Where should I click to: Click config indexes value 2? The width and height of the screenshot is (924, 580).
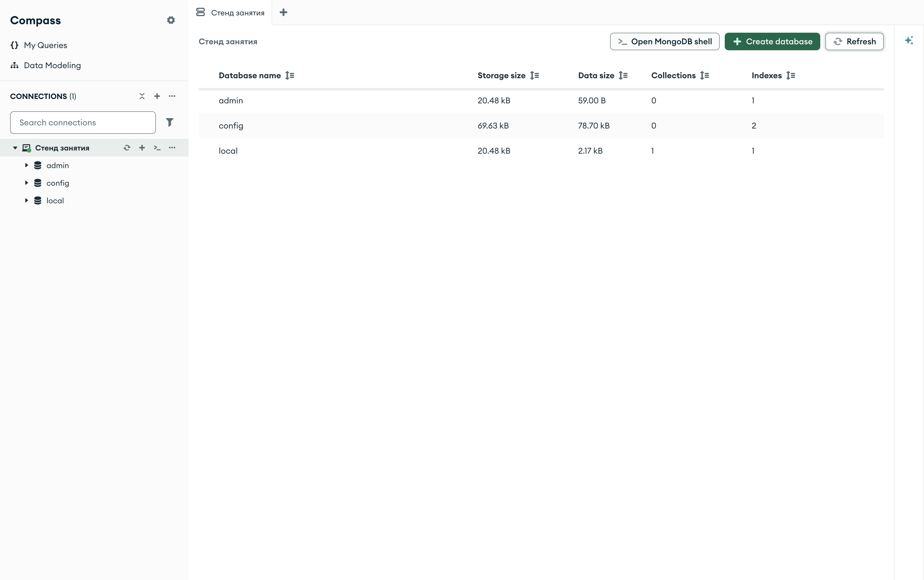tap(754, 125)
